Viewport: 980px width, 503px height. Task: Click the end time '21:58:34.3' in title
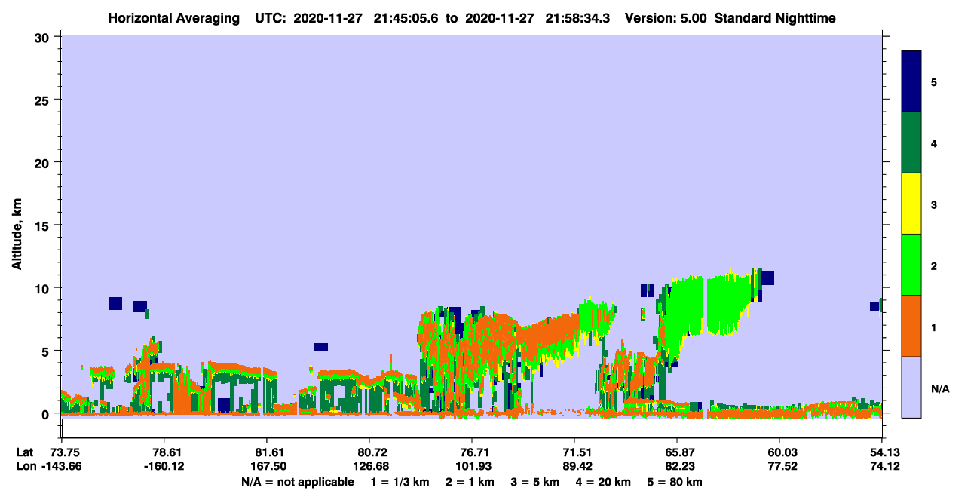tap(577, 18)
